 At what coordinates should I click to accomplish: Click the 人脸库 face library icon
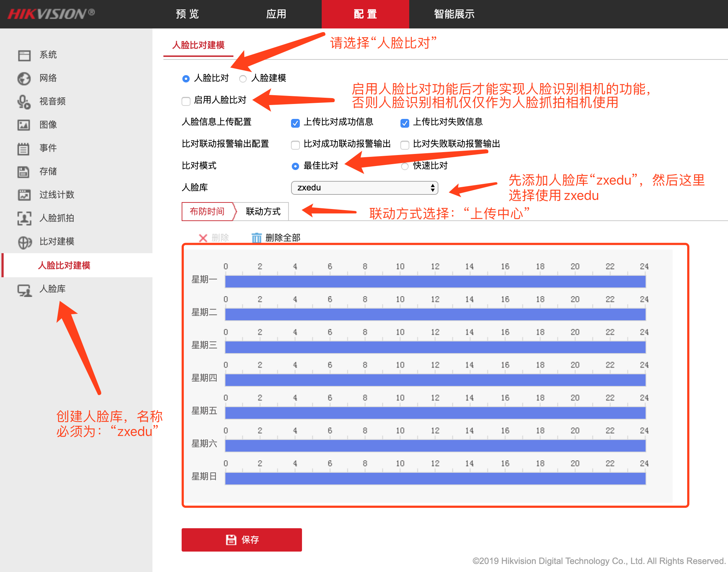tap(24, 290)
